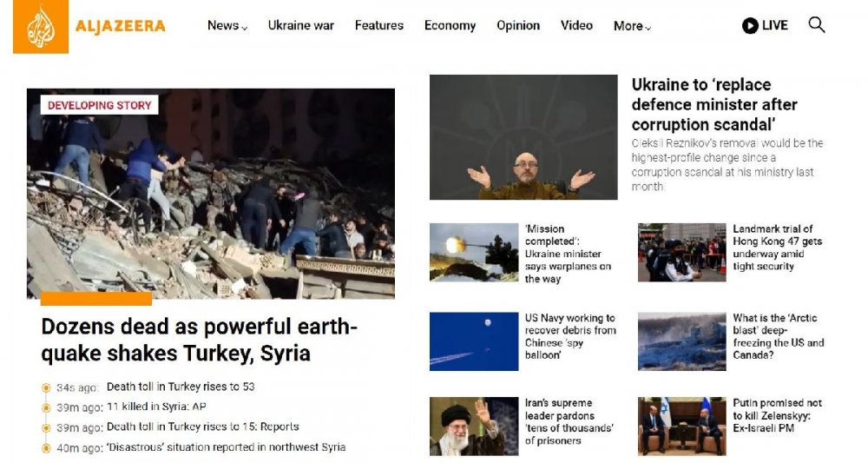Expand the News dropdown menu
The width and height of the screenshot is (868, 463).
coord(227,26)
